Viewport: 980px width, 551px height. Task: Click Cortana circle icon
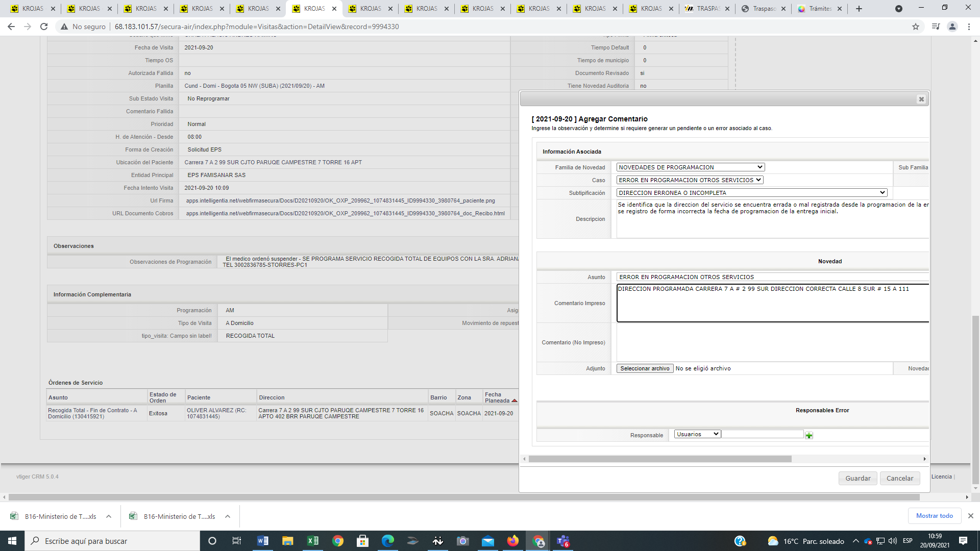tap(212, 541)
